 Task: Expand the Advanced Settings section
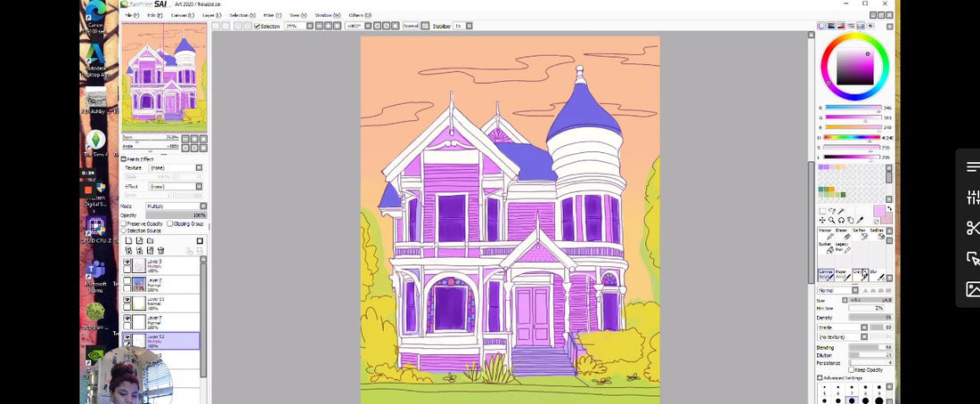pos(821,377)
